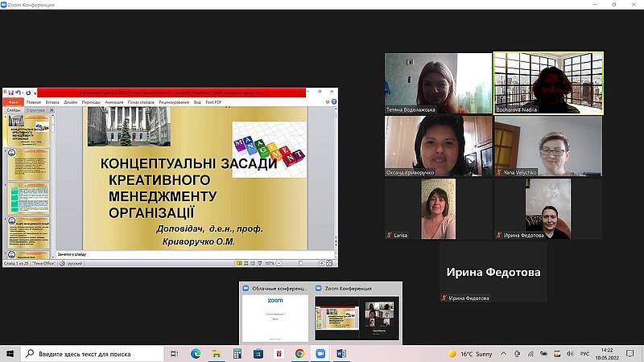Viewport: 644px width, 362px height.
Task: Launch Google Chrome from the taskbar
Action: (x=299, y=353)
